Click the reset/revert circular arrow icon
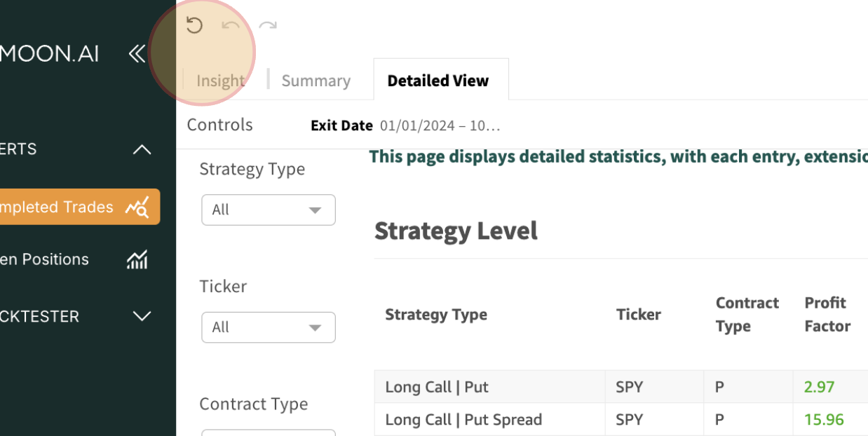The image size is (868, 436). [194, 26]
